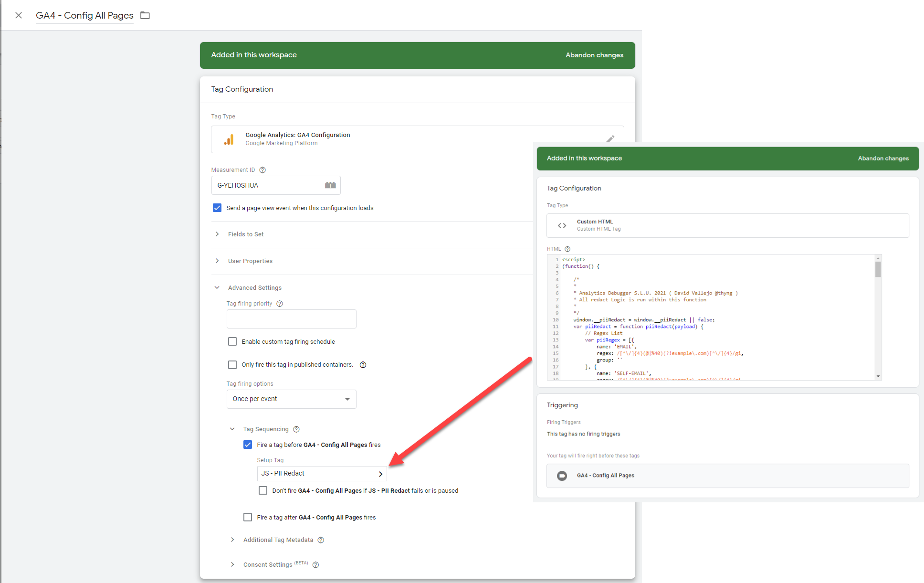Click the HTML code editor scrollbar
Screen dimensions: 924x583
pyautogui.click(x=878, y=269)
